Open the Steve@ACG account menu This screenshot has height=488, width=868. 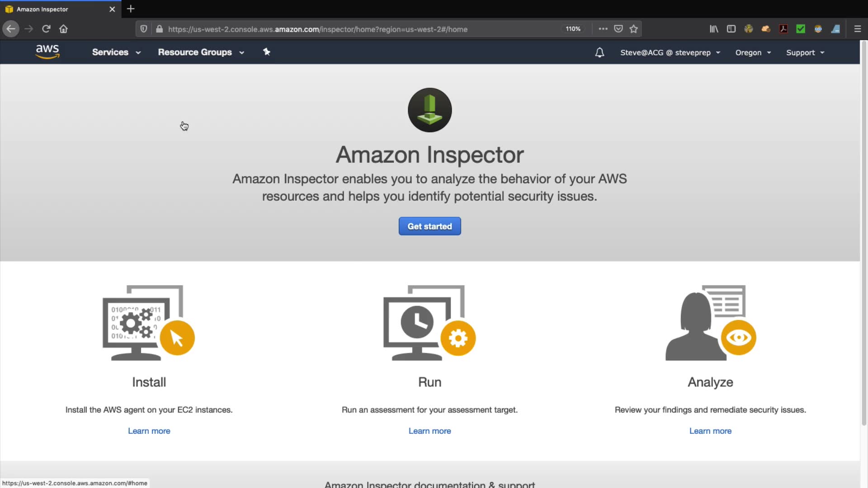pos(670,53)
